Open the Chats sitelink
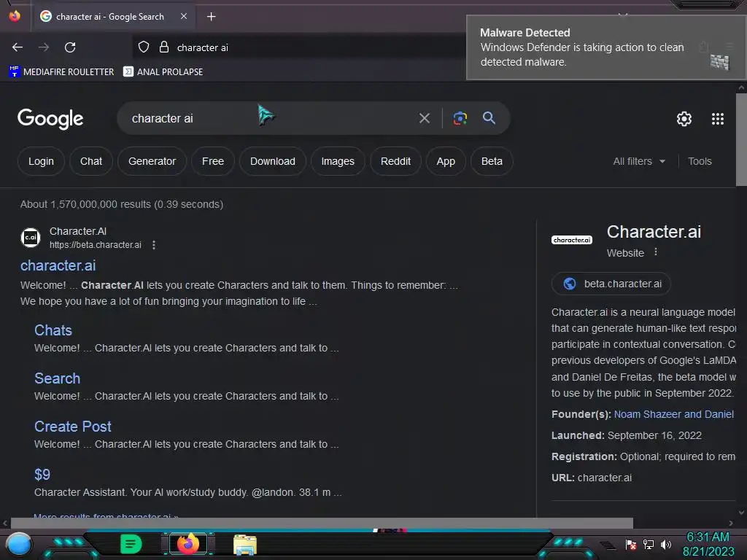 pos(53,330)
